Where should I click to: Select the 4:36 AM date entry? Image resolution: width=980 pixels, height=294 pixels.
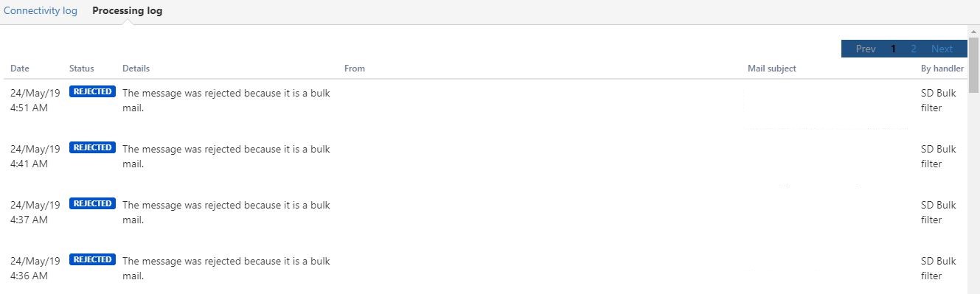click(x=35, y=268)
